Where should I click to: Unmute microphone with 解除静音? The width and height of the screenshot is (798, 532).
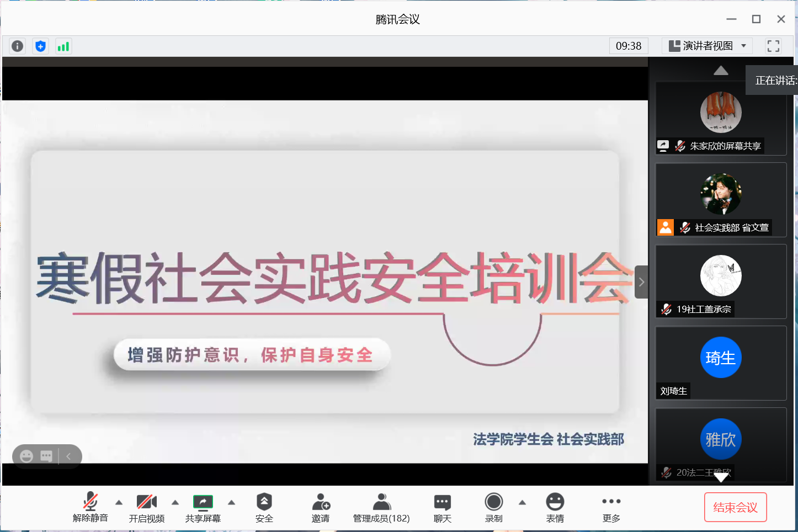pyautogui.click(x=91, y=507)
